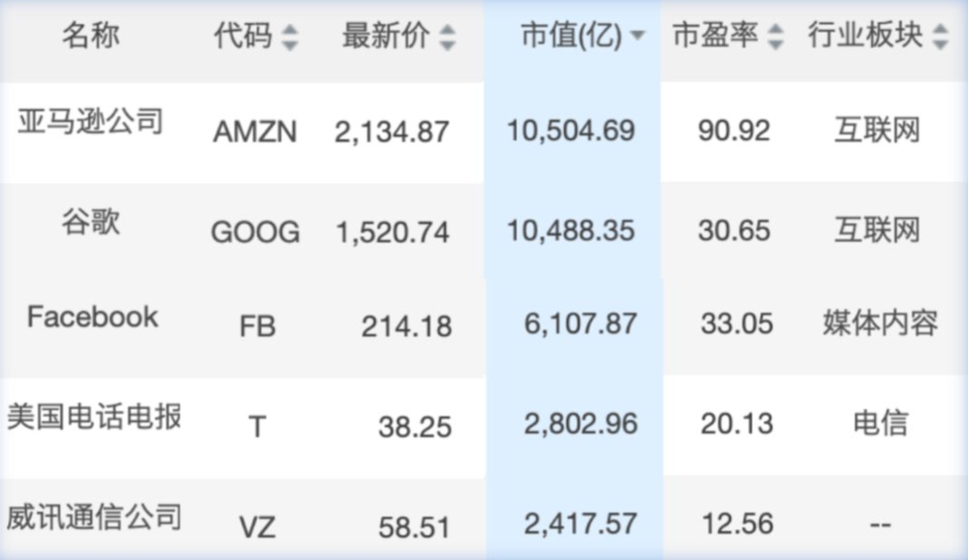The height and width of the screenshot is (560, 968).
Task: Sort by 最新价 column arrows
Action: click(x=447, y=37)
